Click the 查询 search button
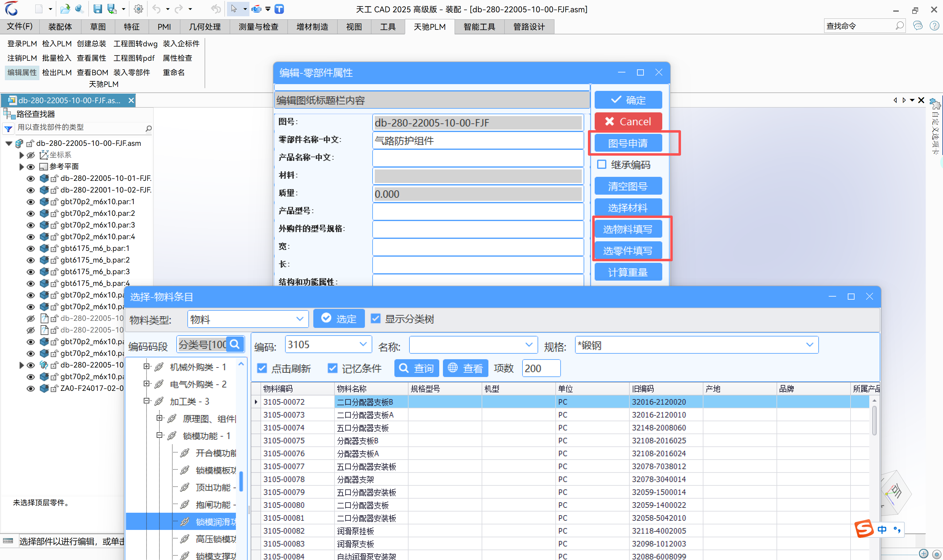The width and height of the screenshot is (943, 560). point(417,368)
